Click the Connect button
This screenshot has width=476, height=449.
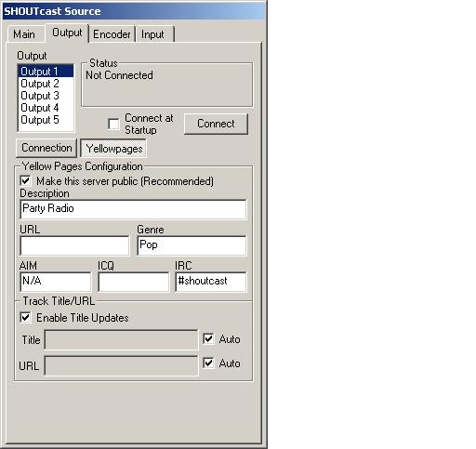coord(216,124)
